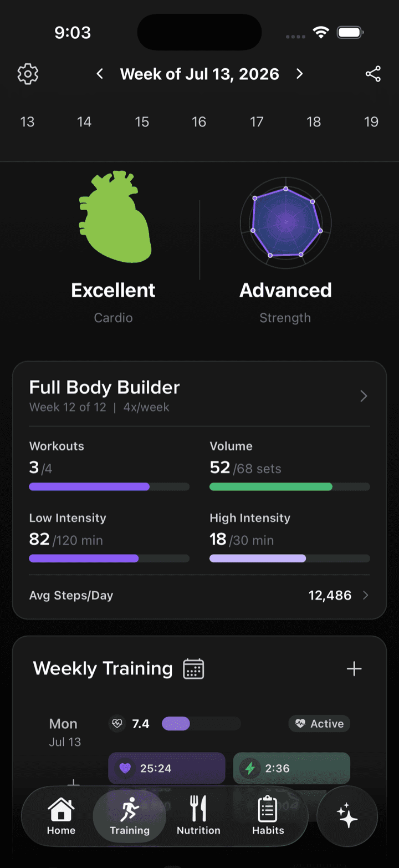This screenshot has height=868, width=399.
Task: Open the Weekly Training calendar icon
Action: click(193, 668)
